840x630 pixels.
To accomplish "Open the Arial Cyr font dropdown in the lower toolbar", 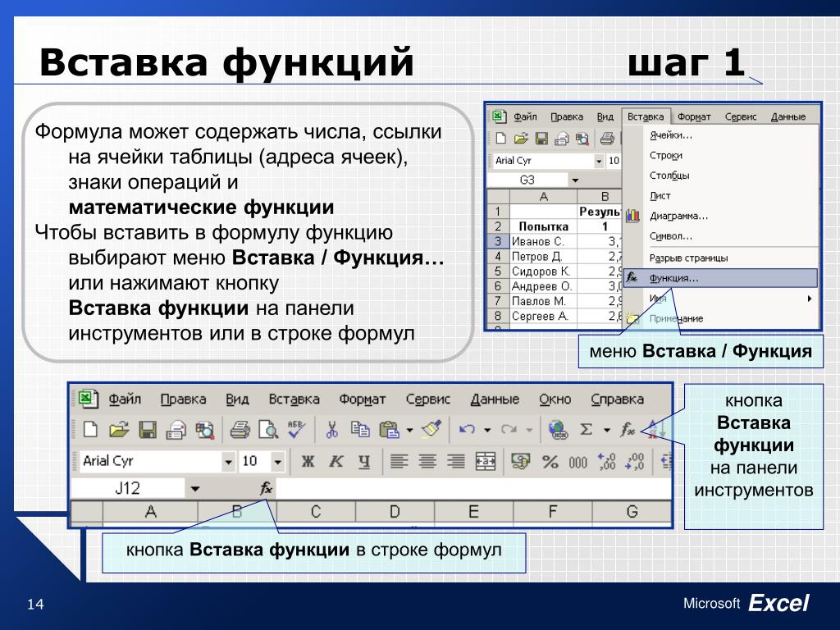I will pos(229,462).
